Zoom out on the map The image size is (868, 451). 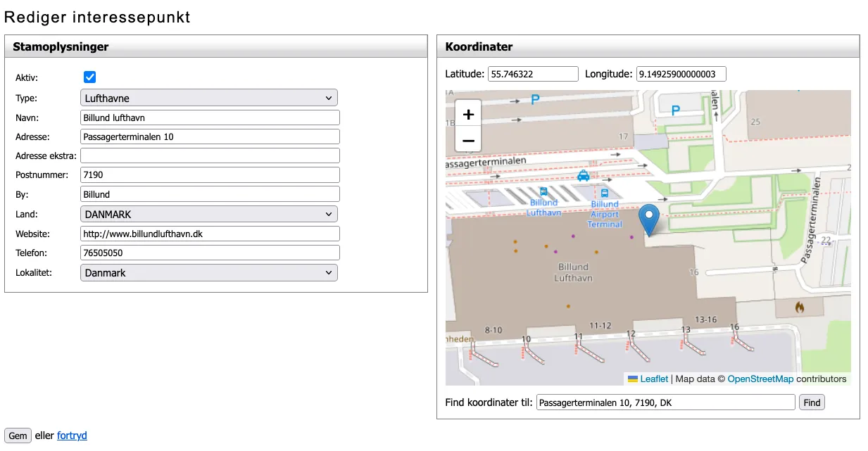click(x=468, y=140)
